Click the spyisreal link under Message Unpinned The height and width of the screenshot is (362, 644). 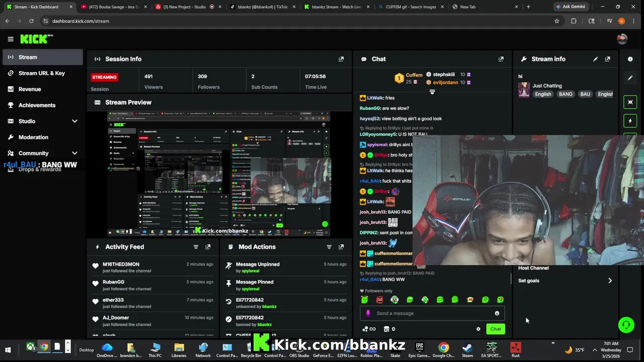point(251,271)
